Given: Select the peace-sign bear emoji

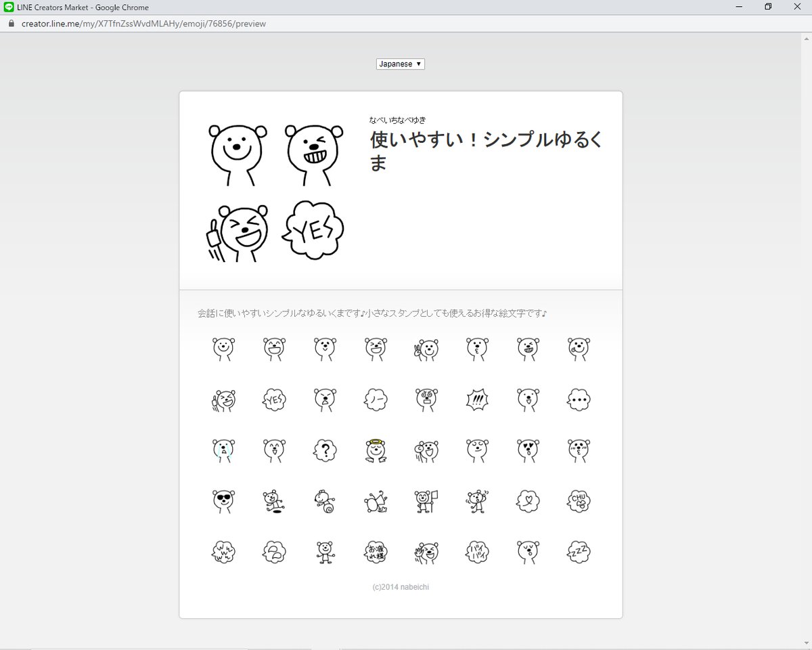Looking at the screenshot, I should tap(426, 349).
